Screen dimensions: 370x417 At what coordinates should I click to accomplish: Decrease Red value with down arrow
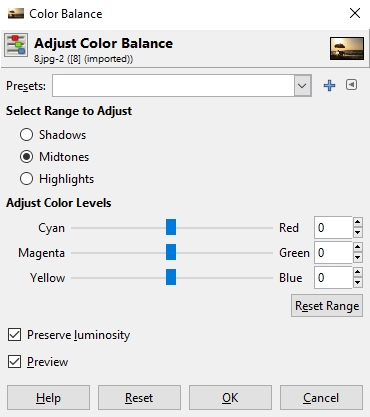point(358,232)
